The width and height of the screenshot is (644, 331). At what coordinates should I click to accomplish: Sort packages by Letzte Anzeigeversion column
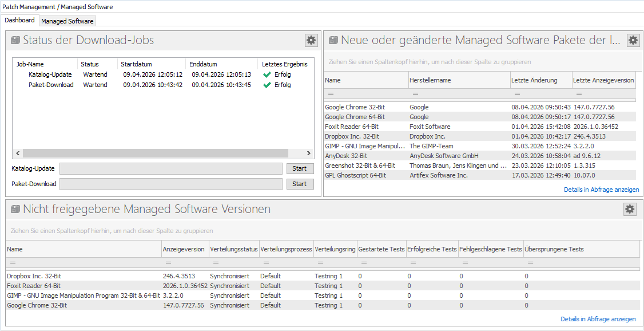[x=604, y=80]
